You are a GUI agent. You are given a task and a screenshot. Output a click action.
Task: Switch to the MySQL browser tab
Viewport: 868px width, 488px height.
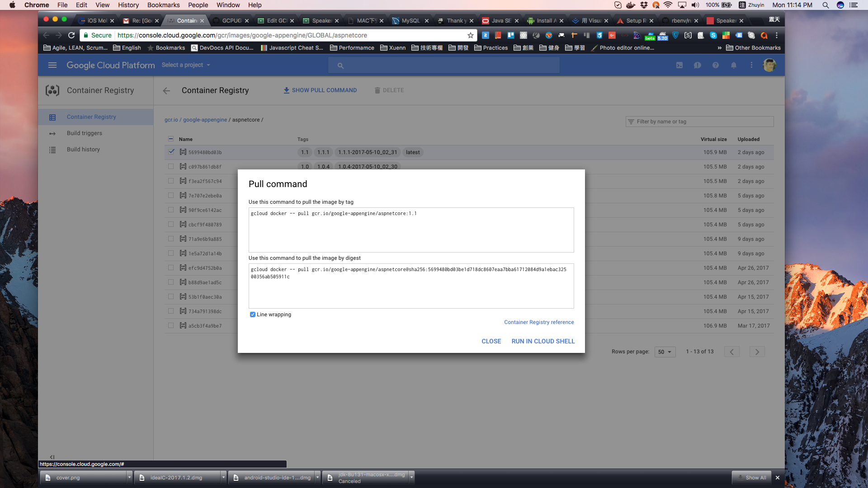point(410,21)
